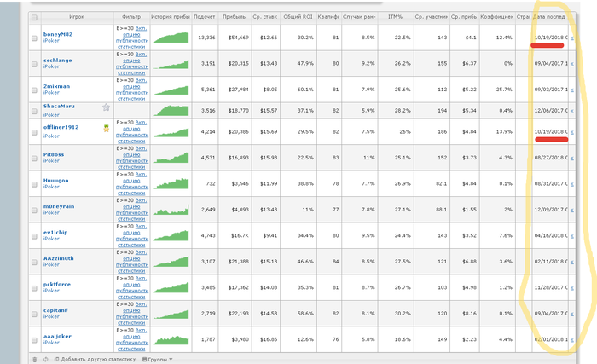The height and width of the screenshot is (364, 597).
Task: Sort by the Общий ROI column header
Action: coord(298,17)
